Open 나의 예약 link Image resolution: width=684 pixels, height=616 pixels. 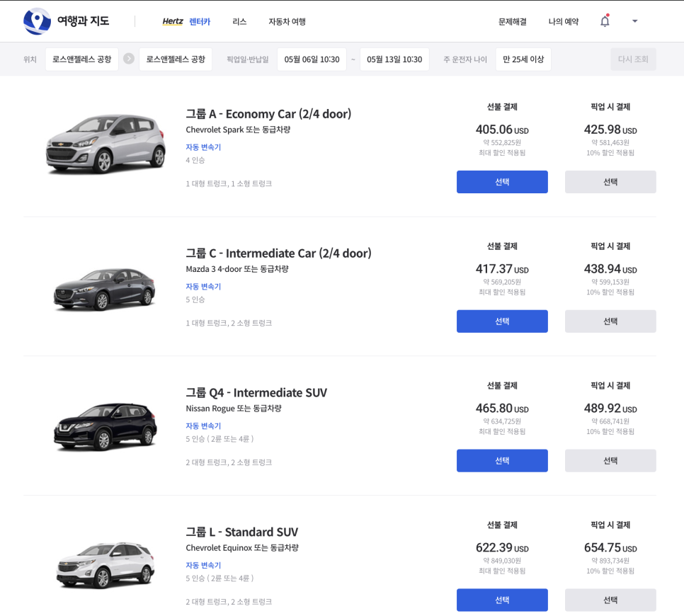click(x=563, y=21)
